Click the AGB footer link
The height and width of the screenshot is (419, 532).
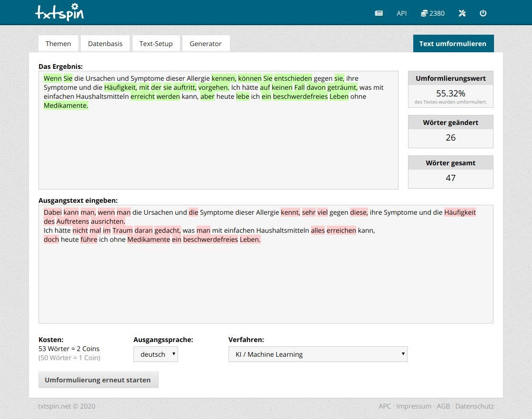pyautogui.click(x=444, y=406)
